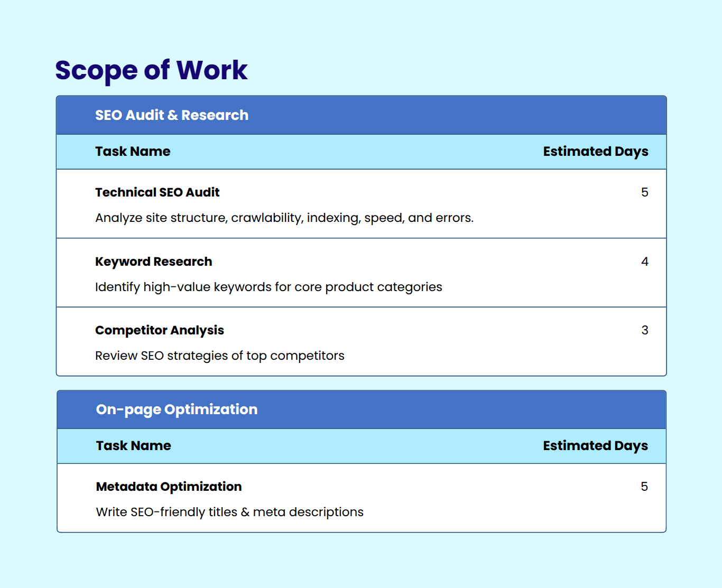Click the first Estimated Days column header
Screen dimensions: 722x588
click(596, 152)
